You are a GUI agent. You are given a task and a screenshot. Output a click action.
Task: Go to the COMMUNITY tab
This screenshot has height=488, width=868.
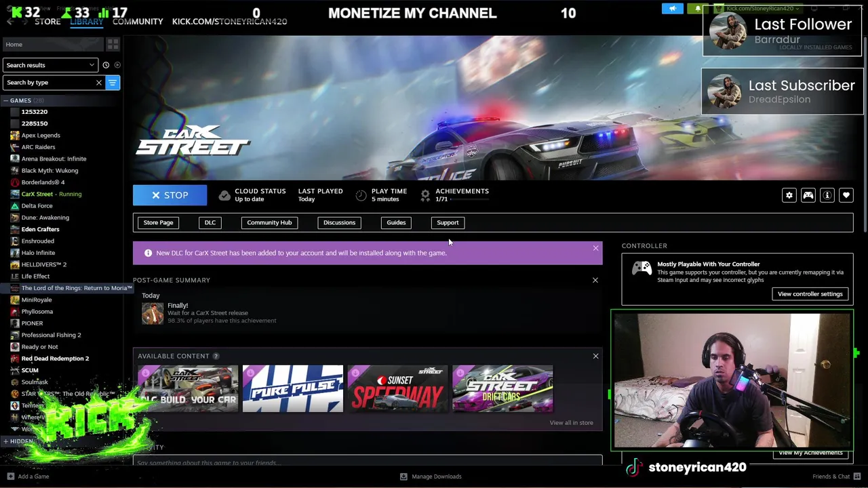[x=138, y=21]
